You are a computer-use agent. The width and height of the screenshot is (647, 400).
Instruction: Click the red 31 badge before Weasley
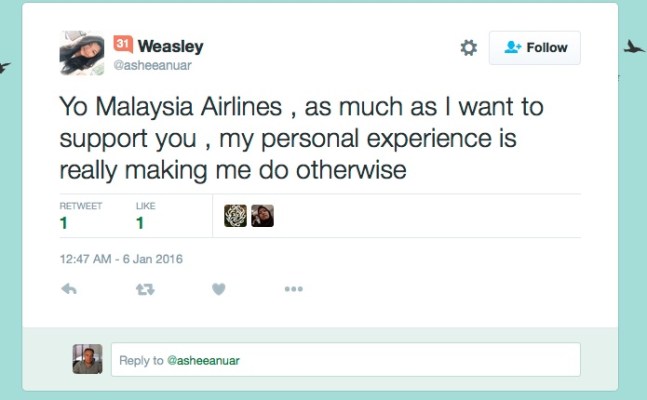pyautogui.click(x=123, y=44)
